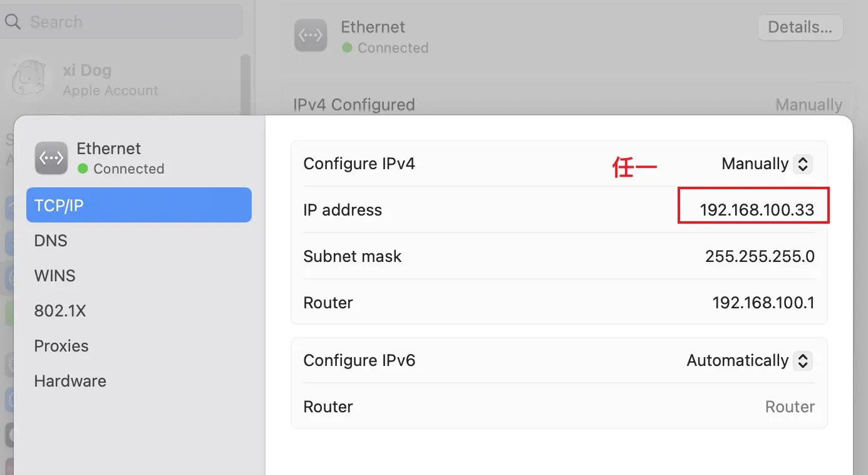Edit the Subnet mask field
This screenshot has height=475, width=868.
click(759, 256)
